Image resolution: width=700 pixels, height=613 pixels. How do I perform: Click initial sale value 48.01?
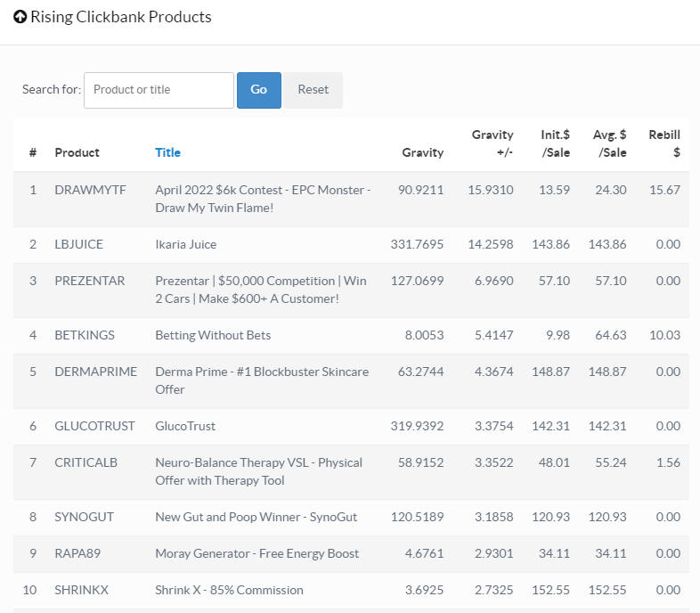(555, 463)
